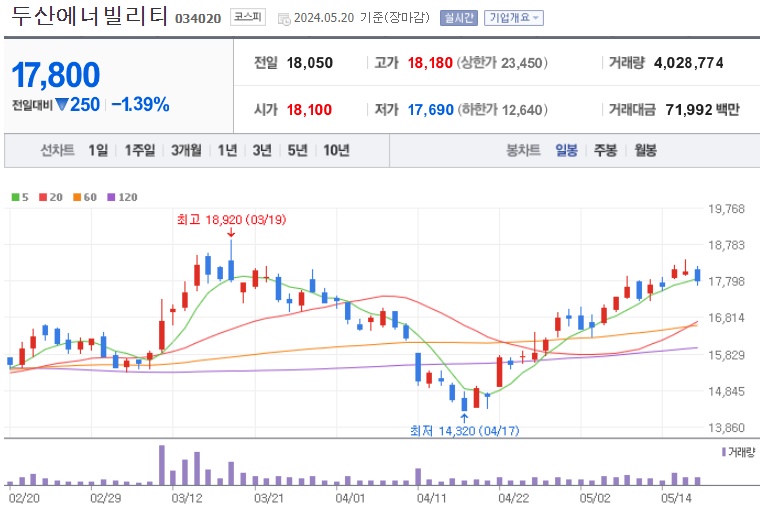Click the 고가 18,180 value
The width and height of the screenshot is (760, 507).
tap(430, 63)
